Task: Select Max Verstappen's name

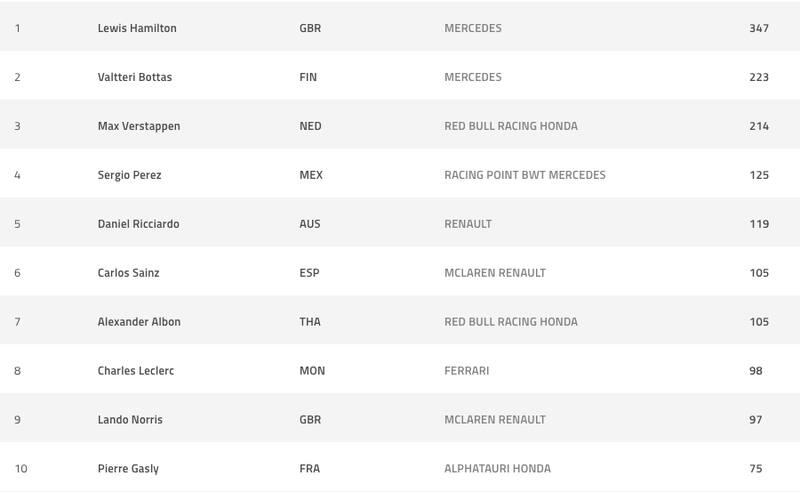Action: point(139,126)
